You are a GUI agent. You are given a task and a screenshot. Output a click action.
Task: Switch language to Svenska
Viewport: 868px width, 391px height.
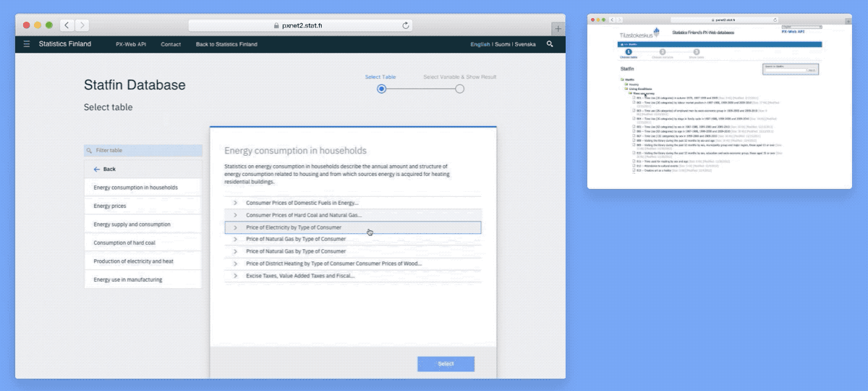[x=525, y=44]
